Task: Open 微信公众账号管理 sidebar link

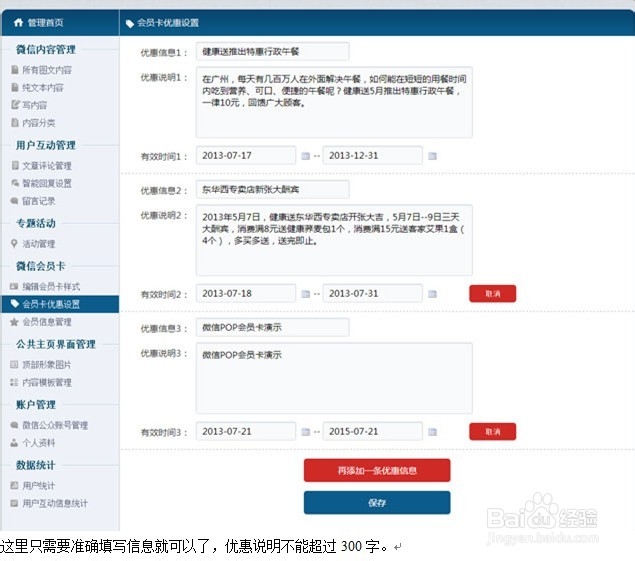Action: pyautogui.click(x=55, y=425)
